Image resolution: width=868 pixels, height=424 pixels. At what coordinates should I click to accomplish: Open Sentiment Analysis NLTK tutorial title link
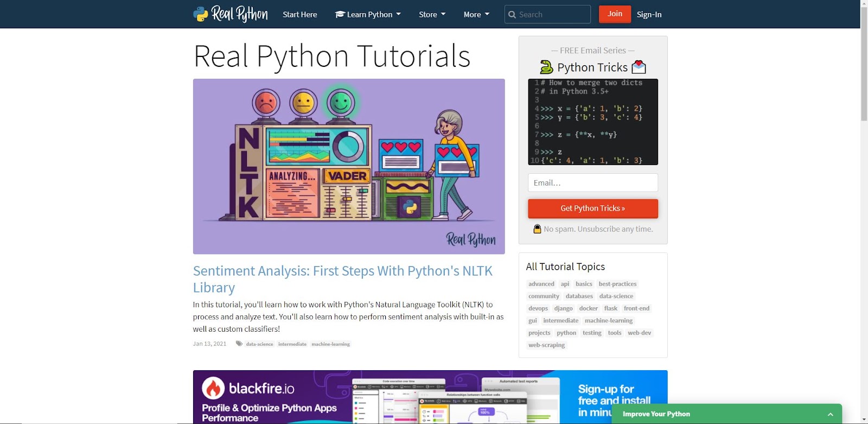tap(342, 279)
